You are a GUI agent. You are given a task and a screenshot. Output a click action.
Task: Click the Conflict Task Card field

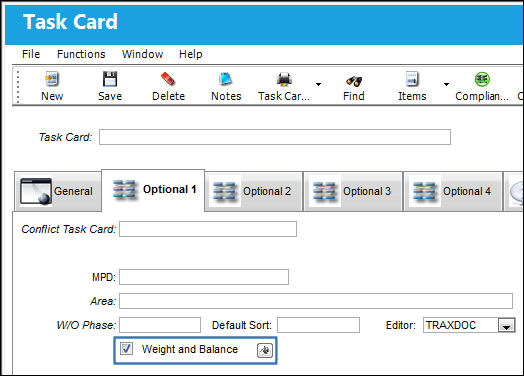point(208,229)
